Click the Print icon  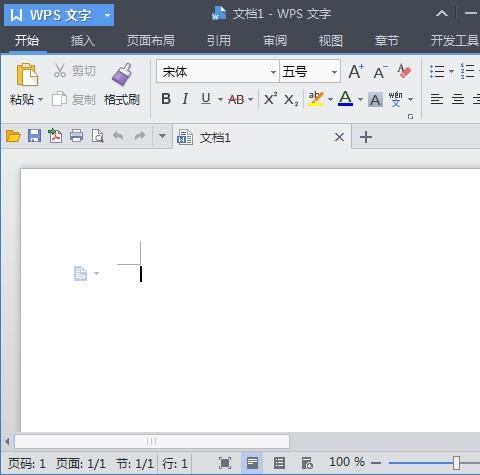(76, 136)
